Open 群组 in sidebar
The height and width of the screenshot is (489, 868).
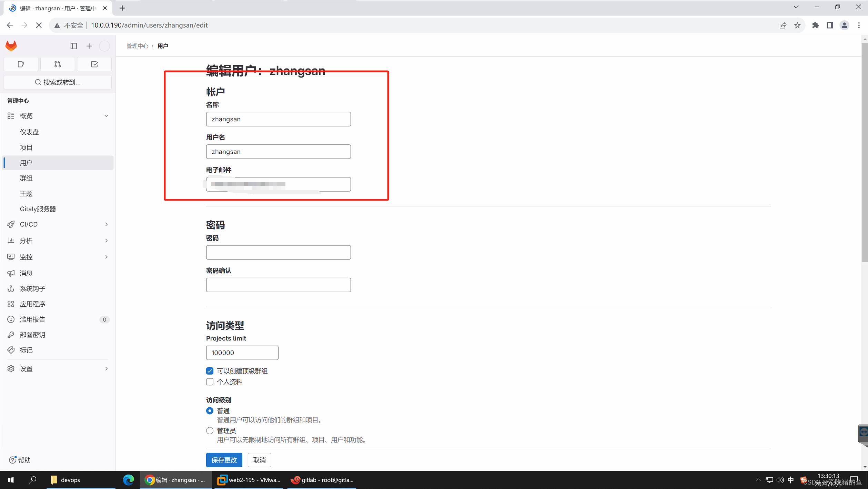[58, 178]
